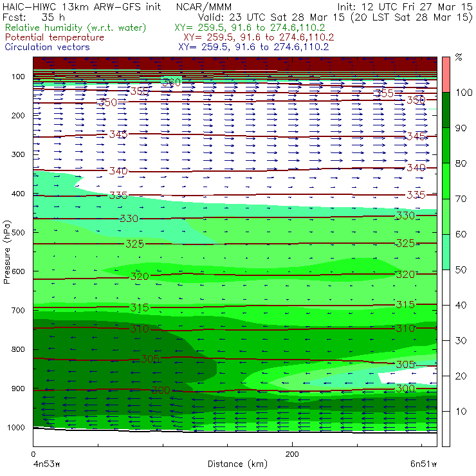The height and width of the screenshot is (476, 476).
Task: Click the 900 hPa pressure axis tick label
Action: tap(18, 389)
